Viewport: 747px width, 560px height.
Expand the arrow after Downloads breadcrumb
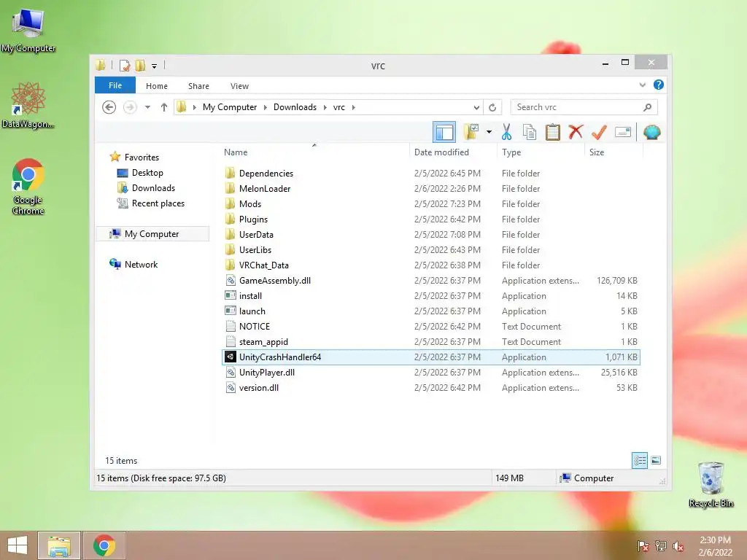(x=325, y=108)
